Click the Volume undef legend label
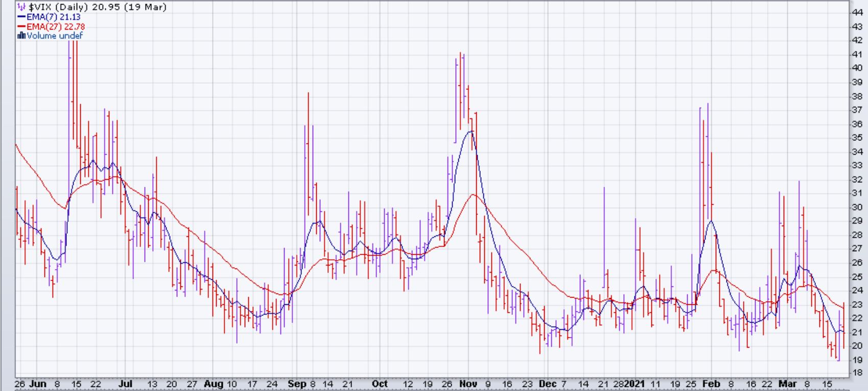 click(54, 36)
